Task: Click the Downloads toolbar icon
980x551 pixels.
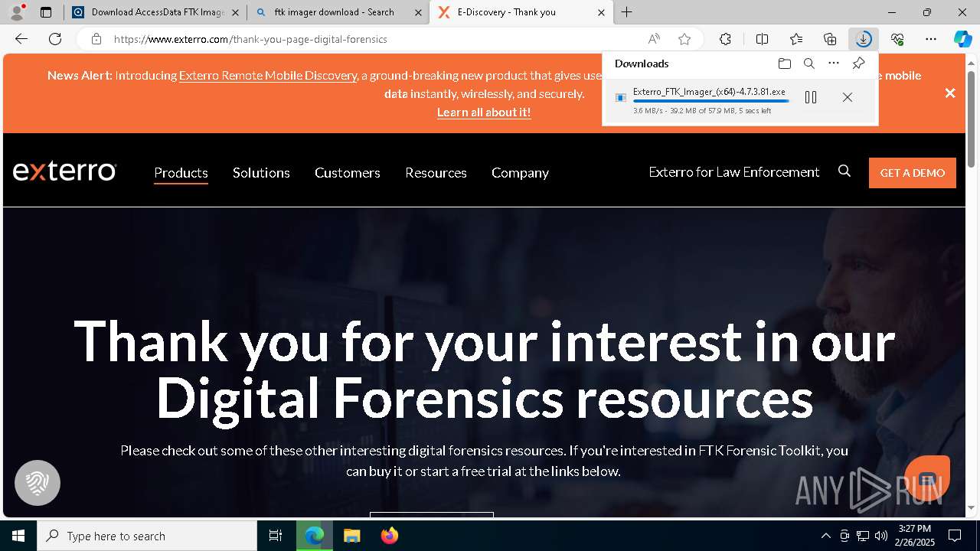Action: [x=864, y=39]
